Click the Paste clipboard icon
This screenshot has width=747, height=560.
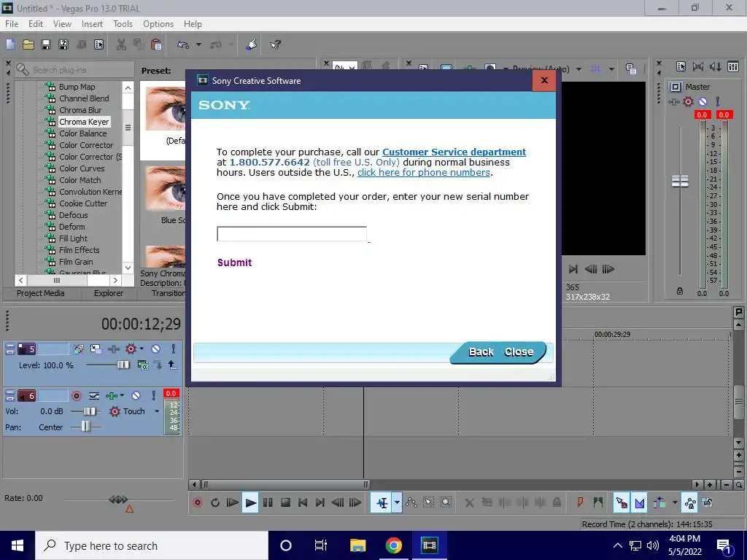pyautogui.click(x=156, y=44)
